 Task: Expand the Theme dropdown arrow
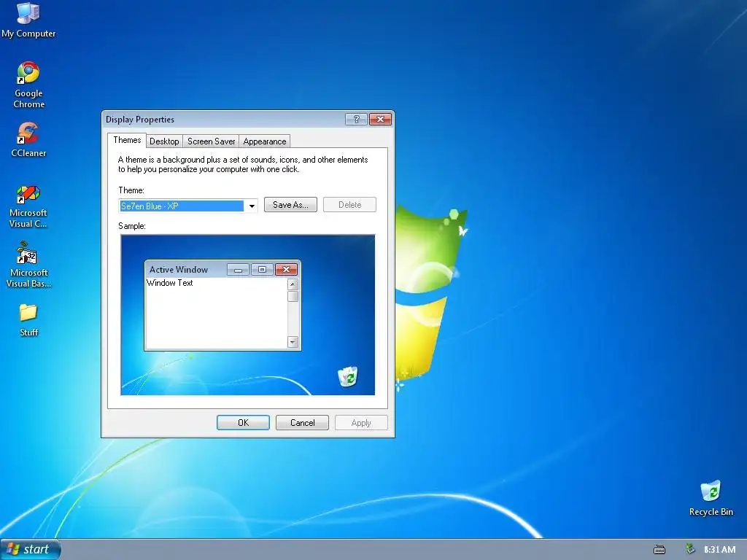(x=252, y=206)
